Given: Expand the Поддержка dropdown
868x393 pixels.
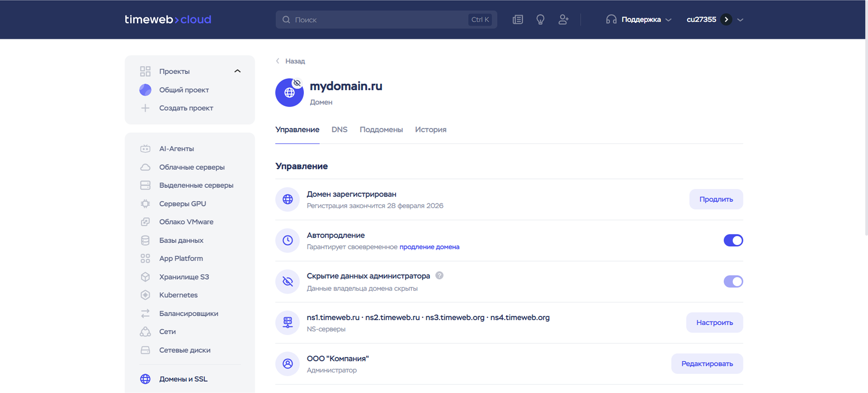Looking at the screenshot, I should 639,19.
